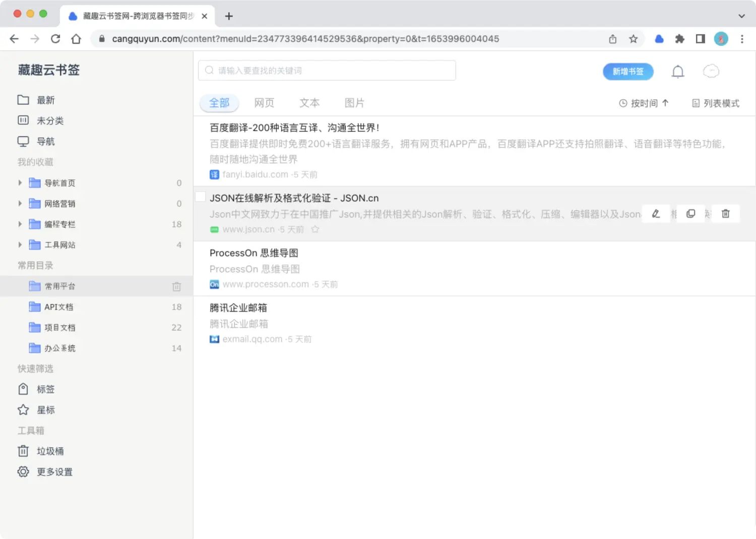Select the 项目文档 folder
The image size is (756, 539).
(x=96, y=327)
